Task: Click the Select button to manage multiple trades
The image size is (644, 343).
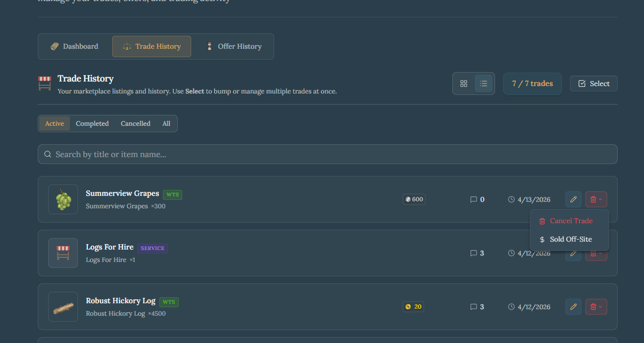Action: click(594, 84)
